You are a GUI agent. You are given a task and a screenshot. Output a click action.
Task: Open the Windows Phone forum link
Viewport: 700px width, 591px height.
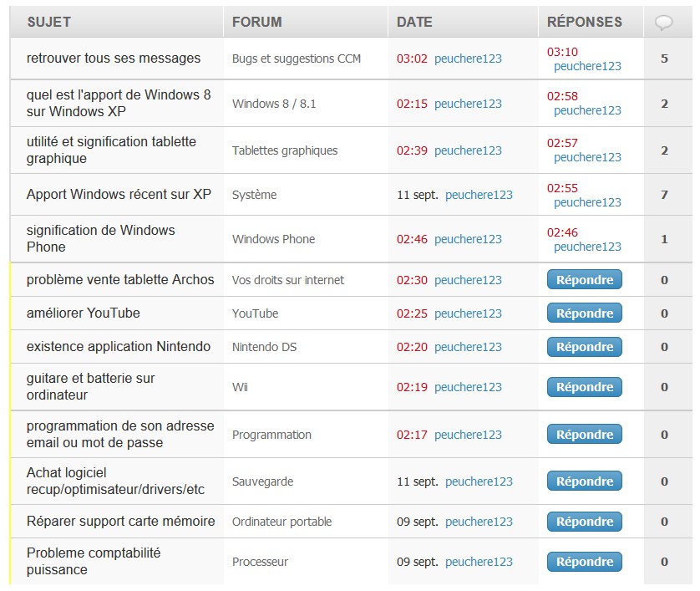click(x=273, y=239)
